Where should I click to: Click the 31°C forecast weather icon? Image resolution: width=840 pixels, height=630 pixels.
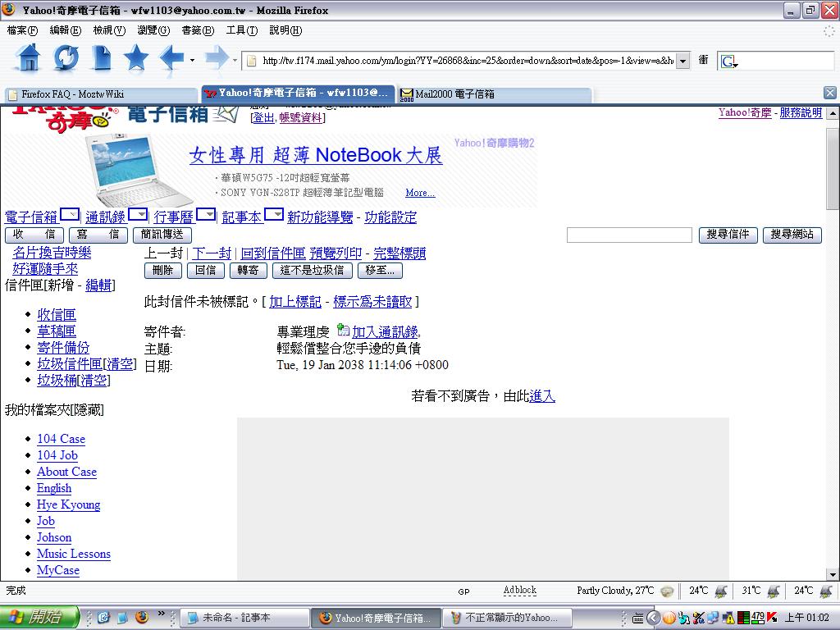[x=774, y=591]
